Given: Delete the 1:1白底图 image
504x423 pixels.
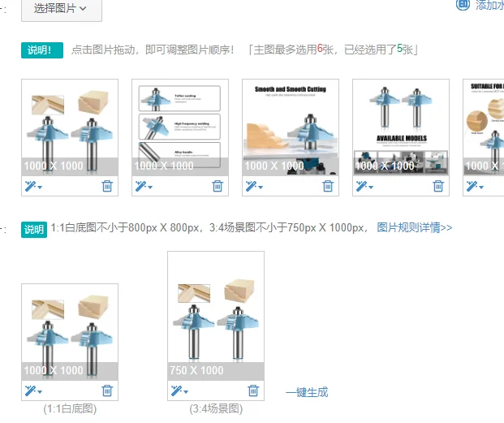Looking at the screenshot, I should (x=107, y=391).
